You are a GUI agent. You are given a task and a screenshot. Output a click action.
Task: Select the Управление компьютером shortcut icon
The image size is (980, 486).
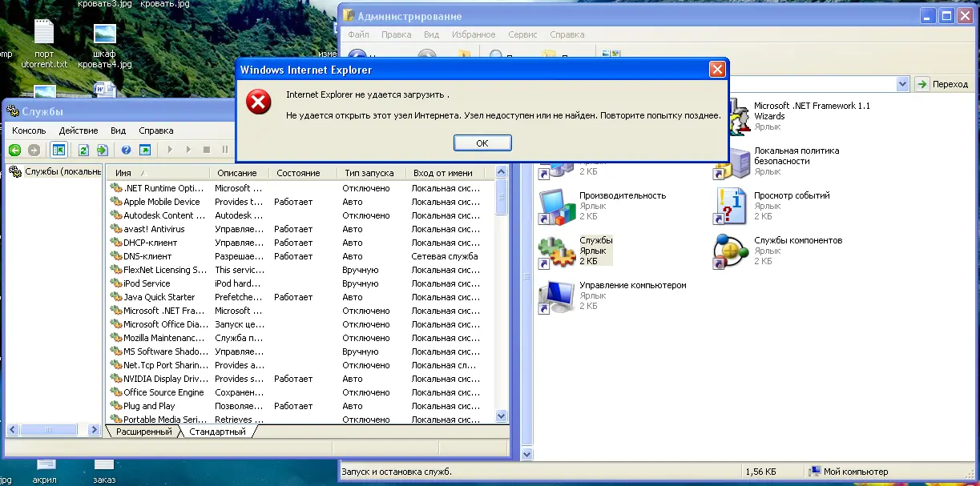[557, 296]
